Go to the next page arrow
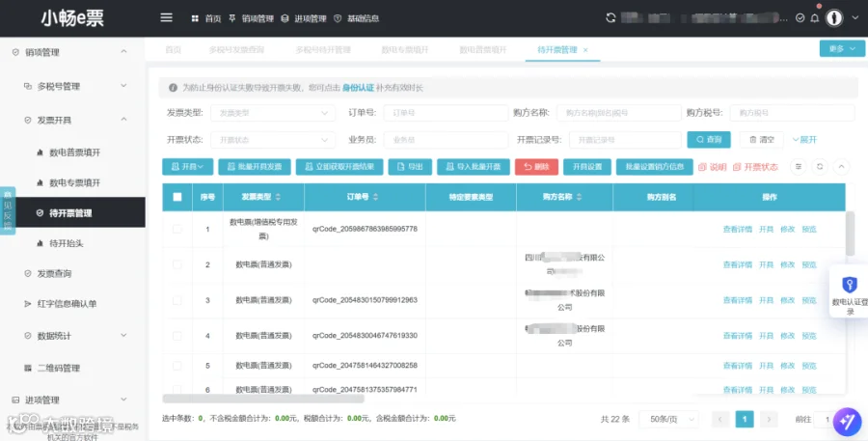Viewport: 868px width, 441px height. click(769, 420)
